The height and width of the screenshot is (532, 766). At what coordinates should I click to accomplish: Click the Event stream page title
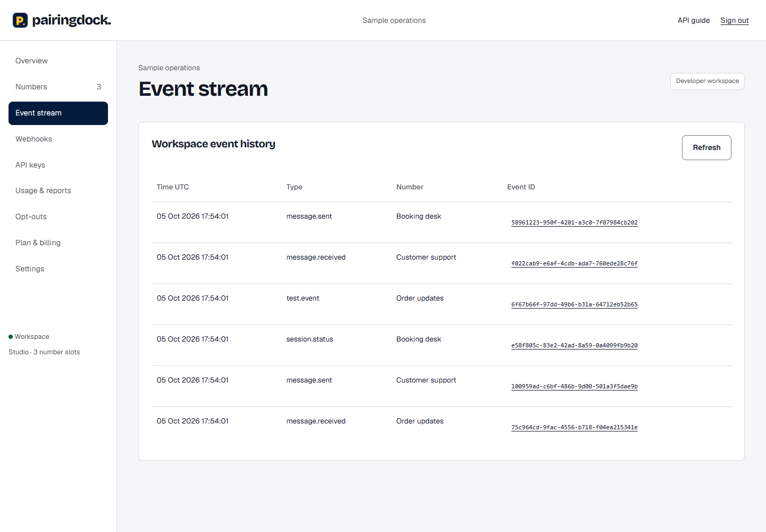203,89
